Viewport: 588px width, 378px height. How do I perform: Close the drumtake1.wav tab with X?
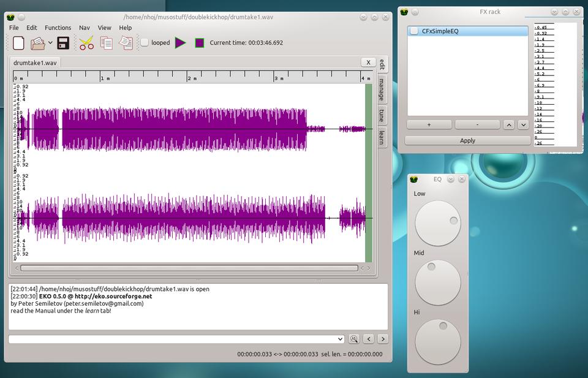pos(367,62)
